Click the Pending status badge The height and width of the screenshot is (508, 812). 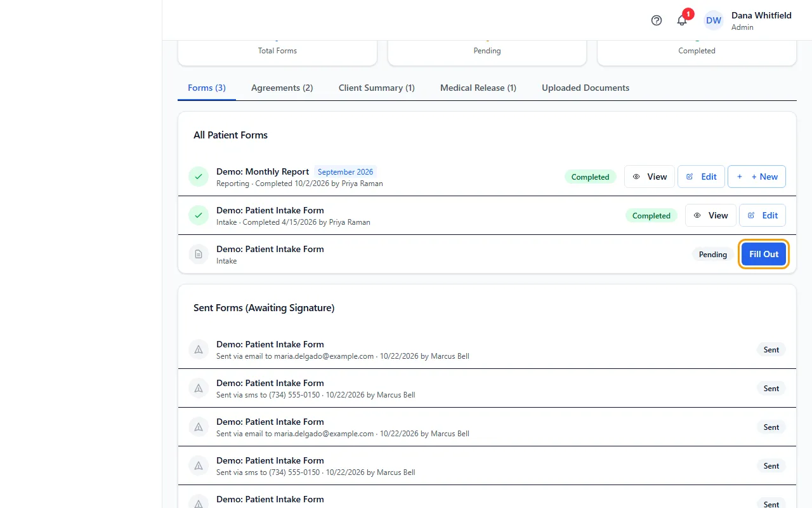713,255
